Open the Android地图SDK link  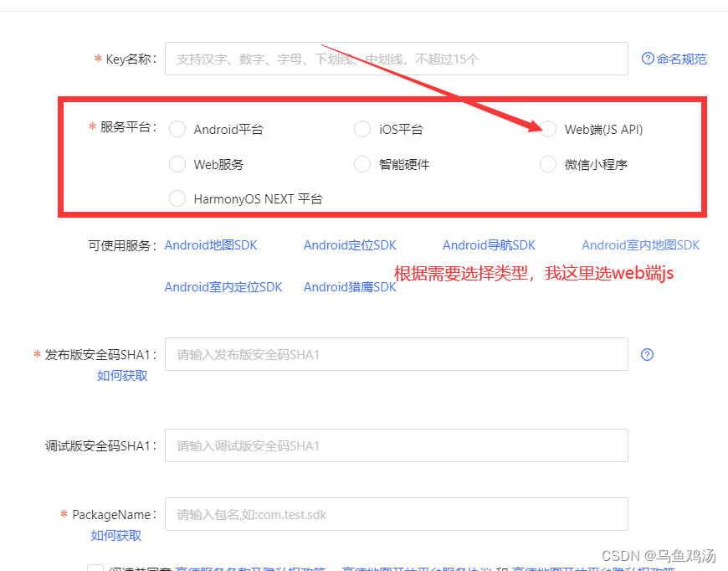[x=211, y=245]
